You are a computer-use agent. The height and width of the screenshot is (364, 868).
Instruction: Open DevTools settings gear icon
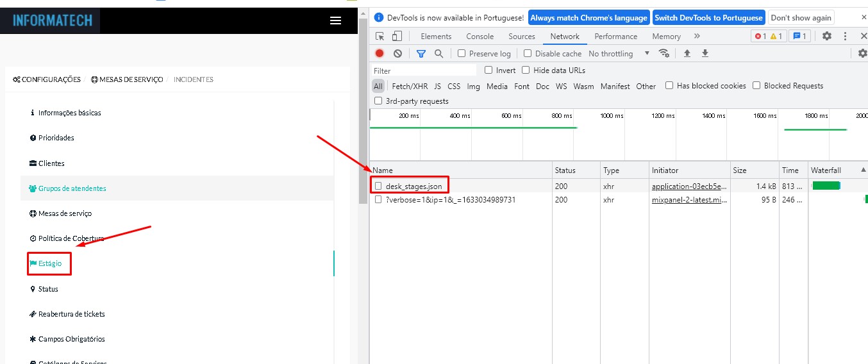click(x=827, y=37)
